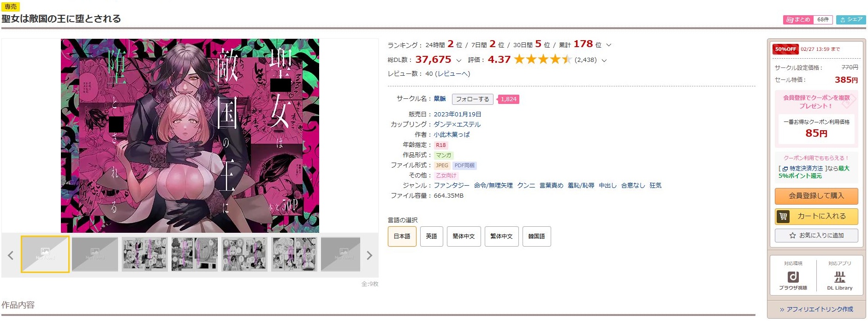
Task: Click the browser viewing icon
Action: pyautogui.click(x=793, y=277)
